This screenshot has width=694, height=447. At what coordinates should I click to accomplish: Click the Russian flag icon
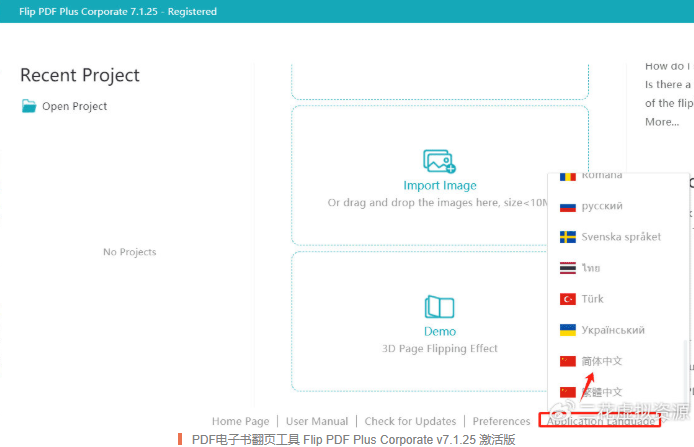(568, 207)
